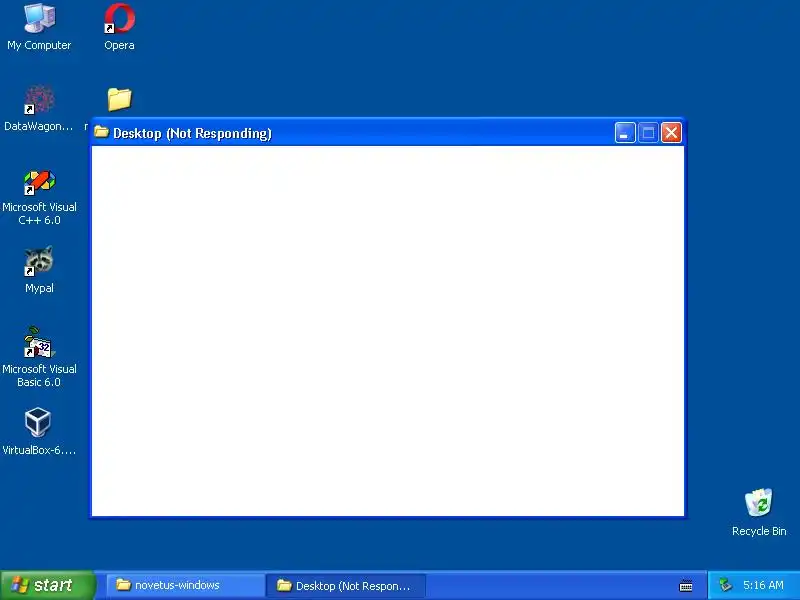Select the Recycle Bin icon

(759, 512)
